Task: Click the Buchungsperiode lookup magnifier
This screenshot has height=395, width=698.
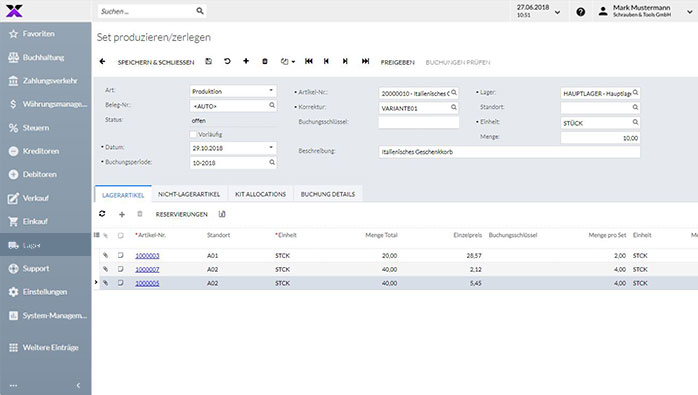Action: point(272,163)
